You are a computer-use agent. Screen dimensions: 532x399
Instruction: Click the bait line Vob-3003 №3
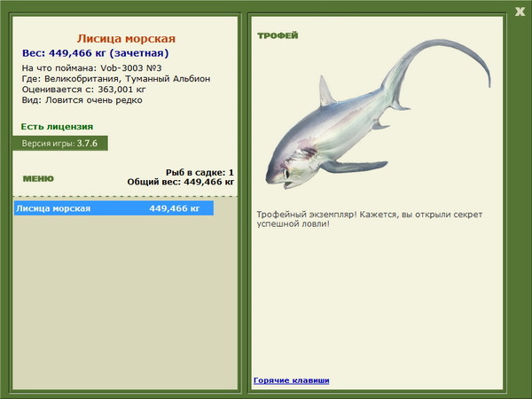91,68
